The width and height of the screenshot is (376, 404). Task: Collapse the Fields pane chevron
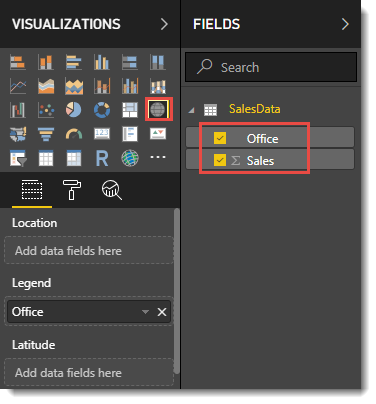345,24
